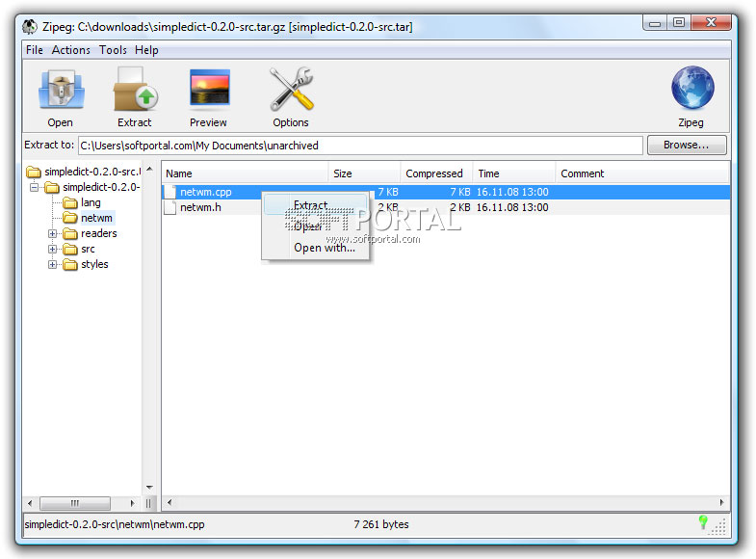Open the Preview toolbar icon
The height and width of the screenshot is (559, 756).
pos(209,88)
